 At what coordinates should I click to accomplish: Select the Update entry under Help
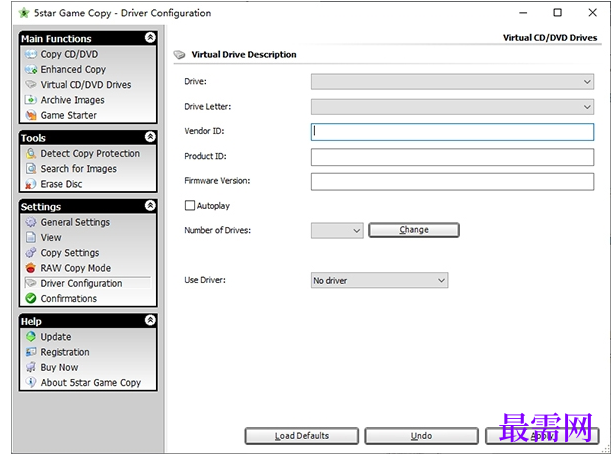56,337
